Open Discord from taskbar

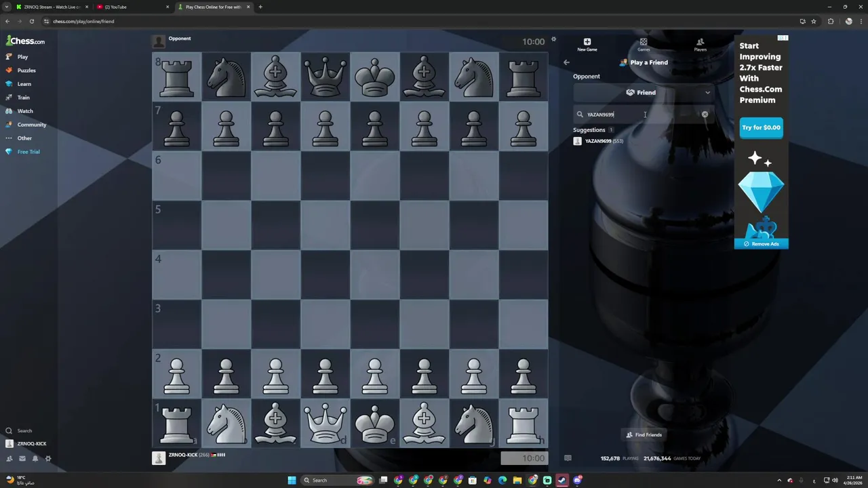click(577, 481)
